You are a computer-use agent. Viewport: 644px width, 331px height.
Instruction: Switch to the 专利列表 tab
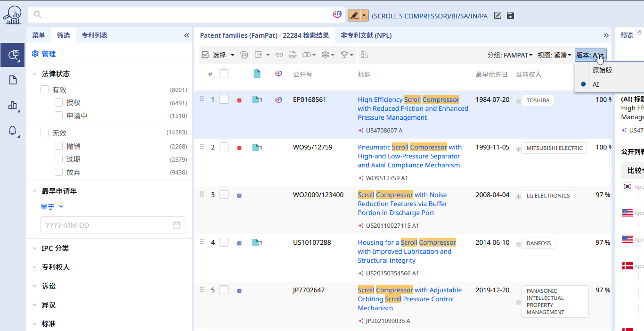pos(94,35)
